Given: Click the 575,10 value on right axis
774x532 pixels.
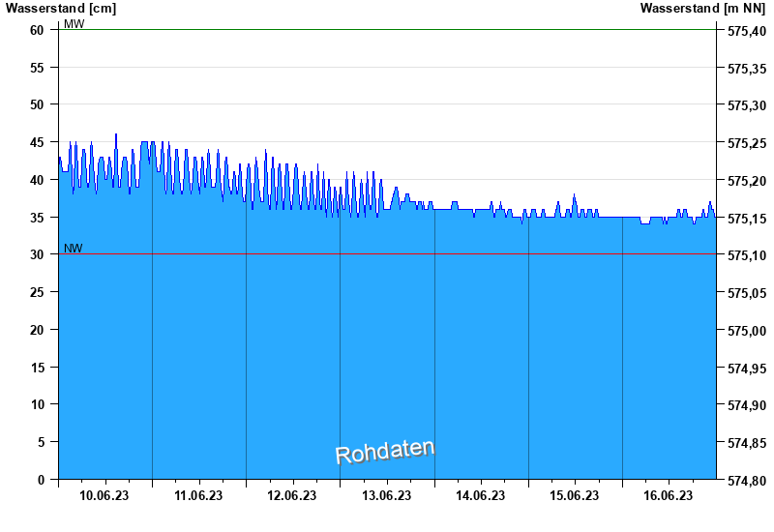Looking at the screenshot, I should pos(747,255).
